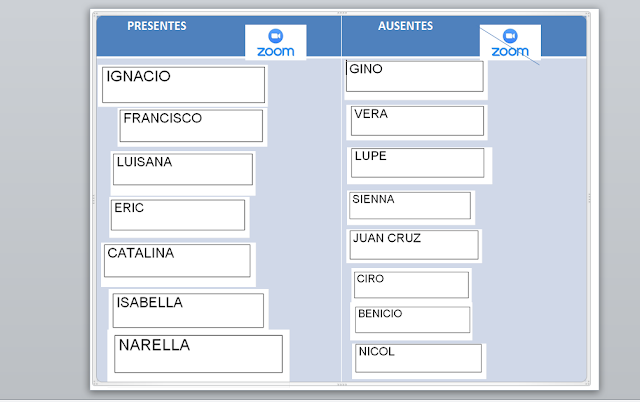Select the LUISANA name card

(182, 169)
